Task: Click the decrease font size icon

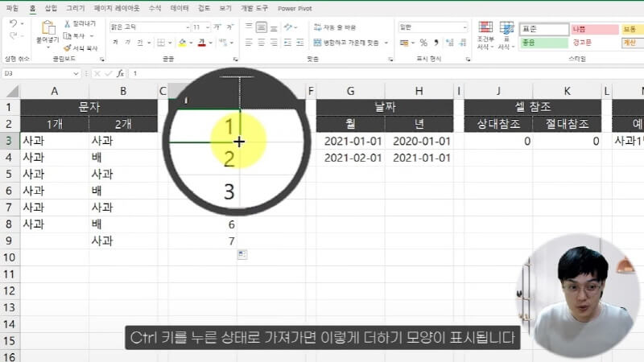Action: [x=230, y=27]
